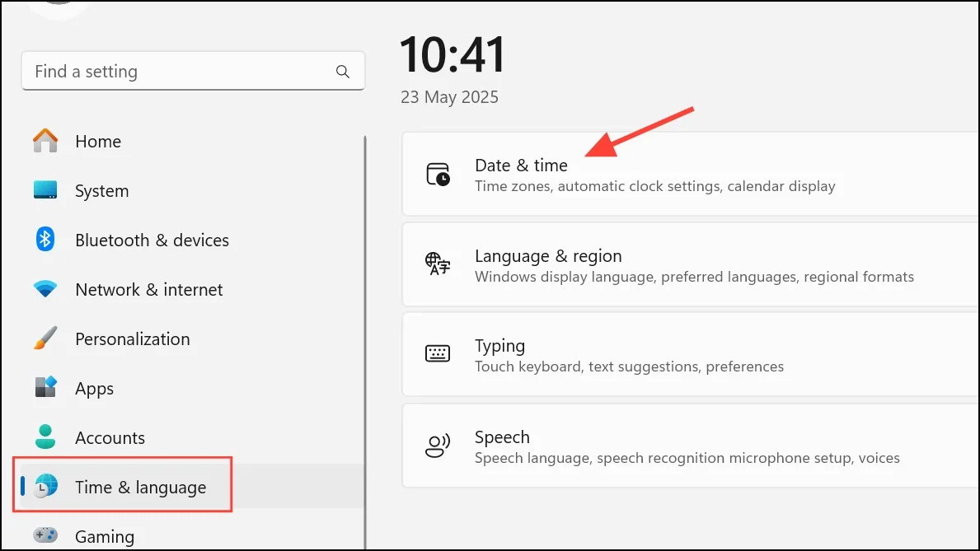The height and width of the screenshot is (551, 980).
Task: Click the Time & language globe icon
Action: (x=45, y=486)
